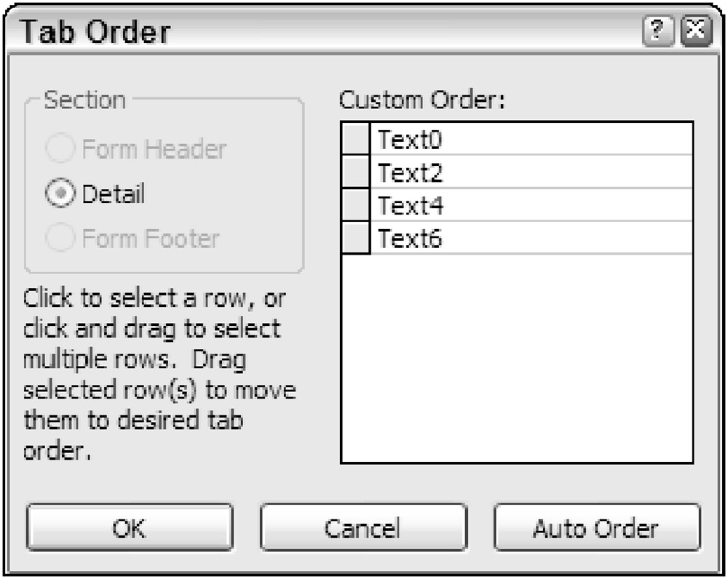Click the Text2 name in the list
Screen dimensions: 728x579
tap(410, 173)
